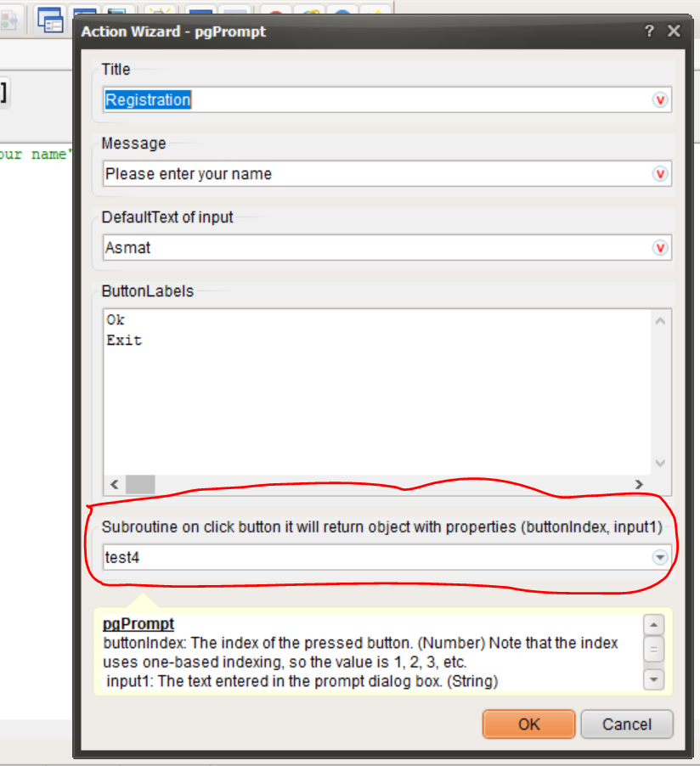Click the variable icon in the Message field

660,174
